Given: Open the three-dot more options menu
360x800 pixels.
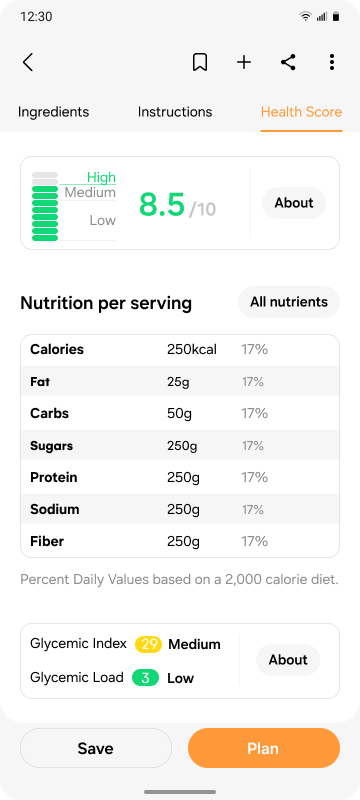Looking at the screenshot, I should pyautogui.click(x=332, y=62).
